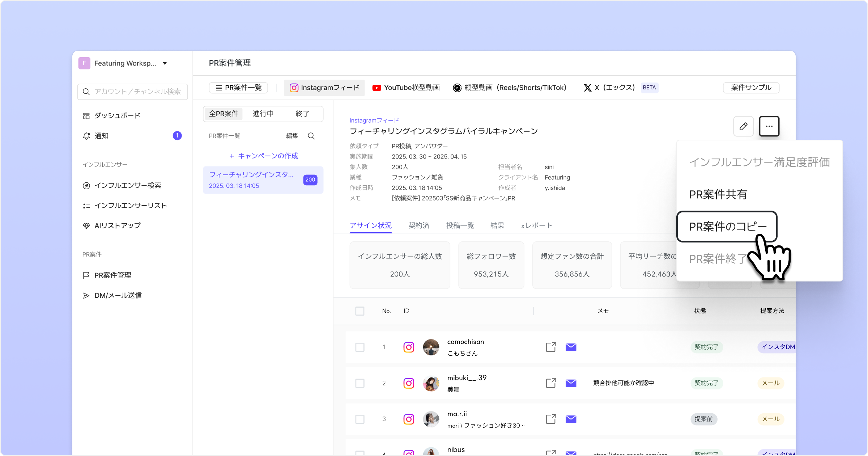Open the メール proposal method dropdown for mibuki__.39
The height and width of the screenshot is (456, 868).
770,383
